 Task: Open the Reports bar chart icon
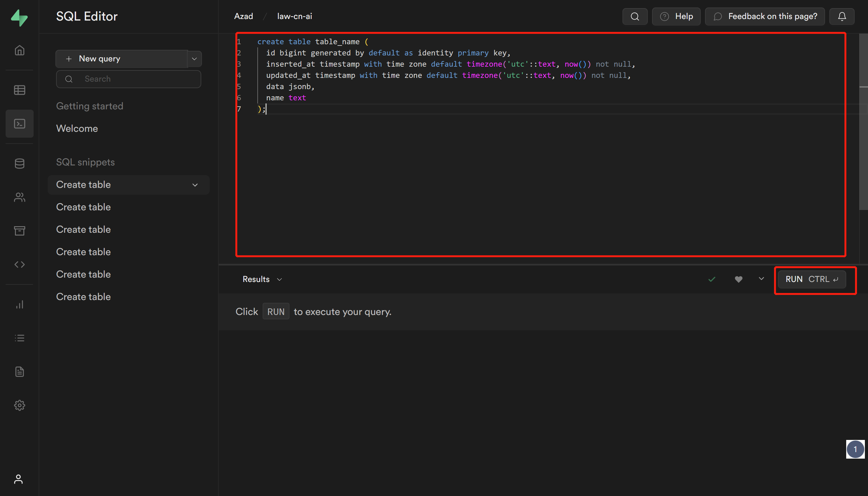pos(19,304)
